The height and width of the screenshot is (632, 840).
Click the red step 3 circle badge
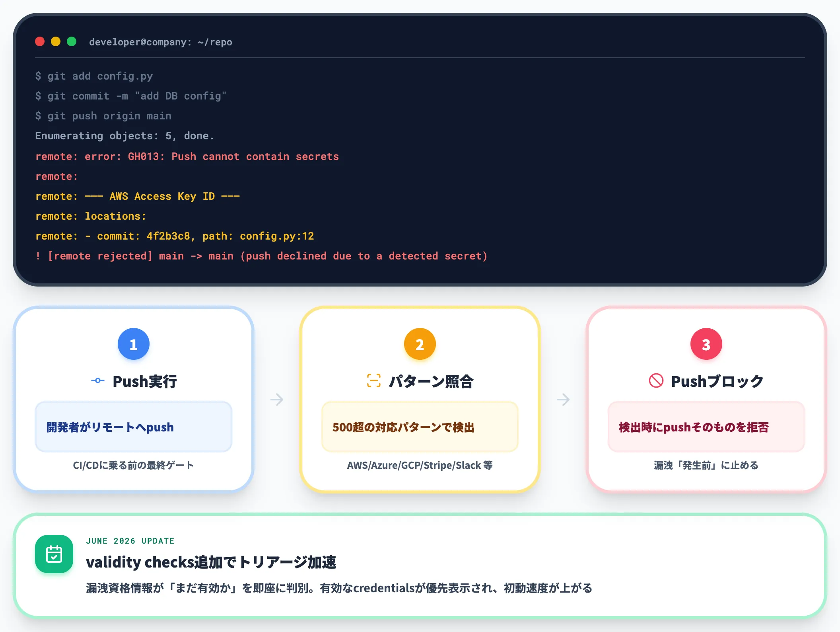click(706, 344)
